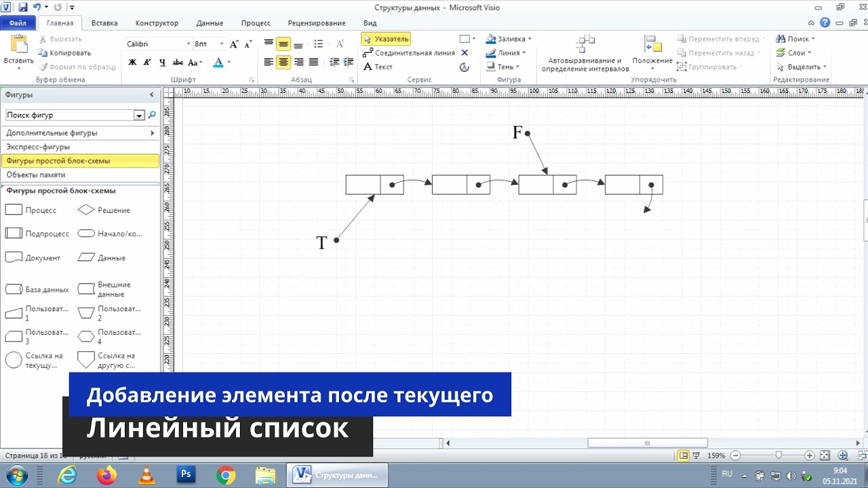
Task: Open Google Chrome from the taskbar
Action: [226, 475]
